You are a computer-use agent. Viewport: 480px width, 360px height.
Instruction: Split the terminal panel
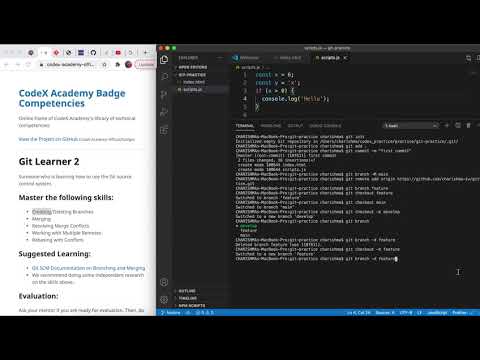[458, 126]
